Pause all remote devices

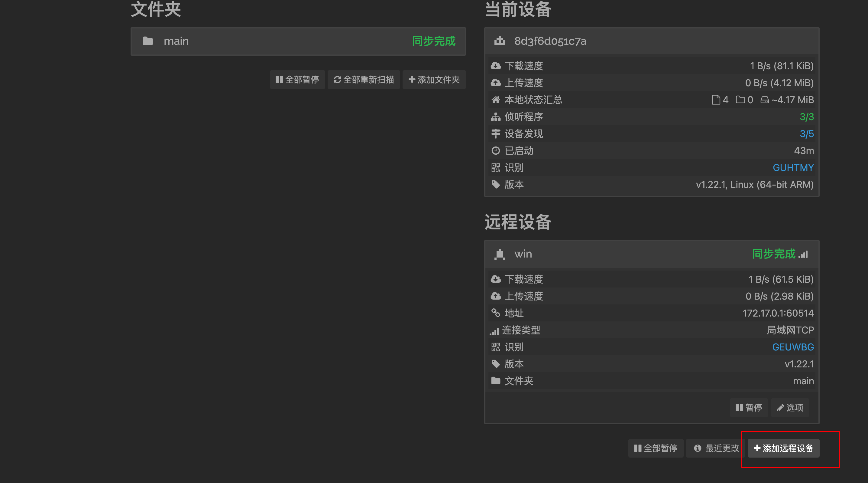tap(656, 448)
